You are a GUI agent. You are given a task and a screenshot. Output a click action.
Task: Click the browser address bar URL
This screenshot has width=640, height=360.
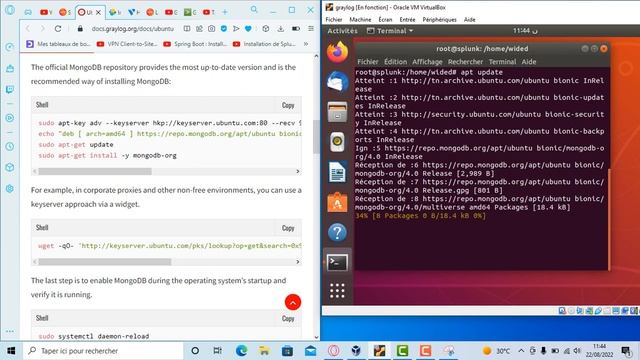pos(133,29)
